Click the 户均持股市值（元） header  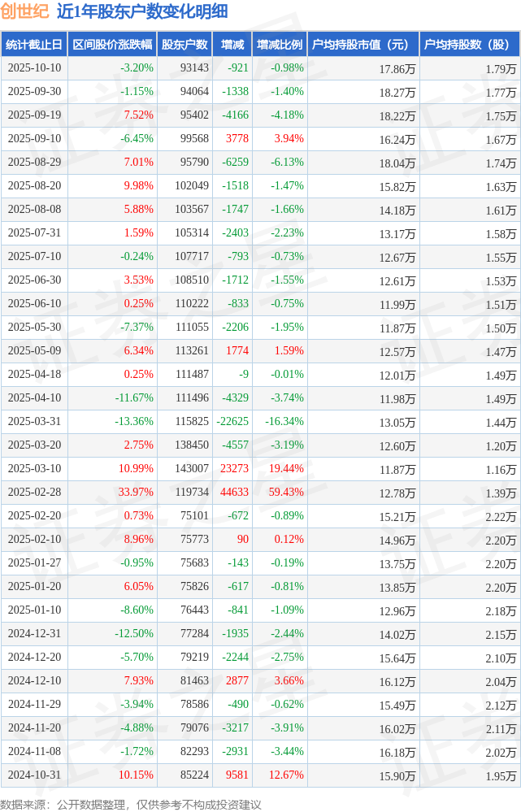pyautogui.click(x=363, y=44)
